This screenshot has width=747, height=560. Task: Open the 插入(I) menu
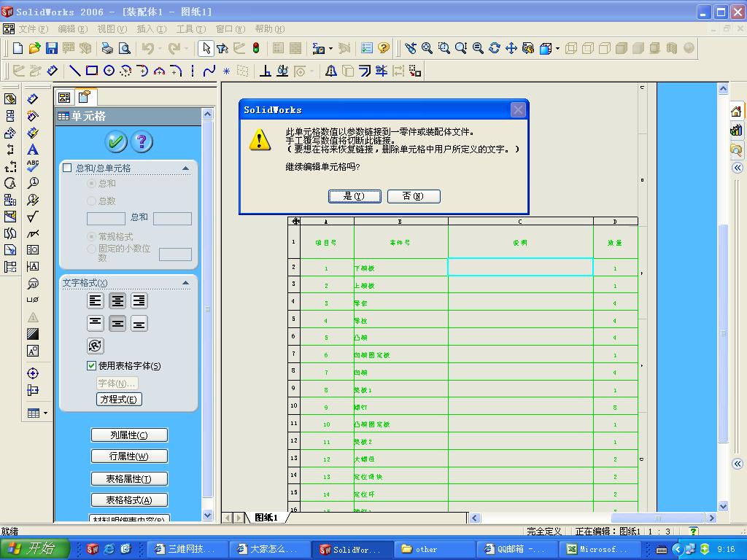[x=152, y=29]
